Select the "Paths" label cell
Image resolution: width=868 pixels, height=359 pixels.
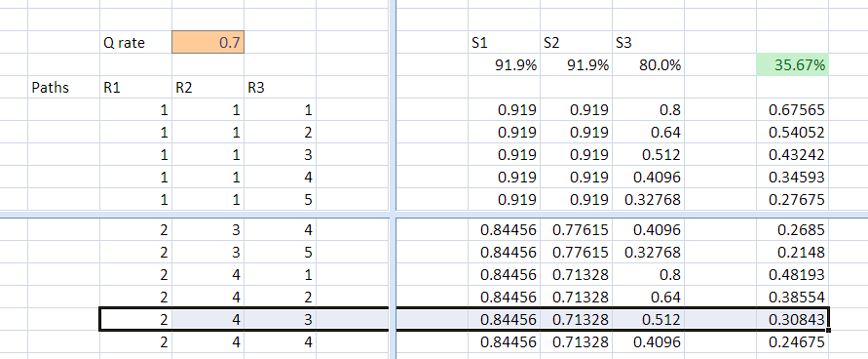[63, 88]
